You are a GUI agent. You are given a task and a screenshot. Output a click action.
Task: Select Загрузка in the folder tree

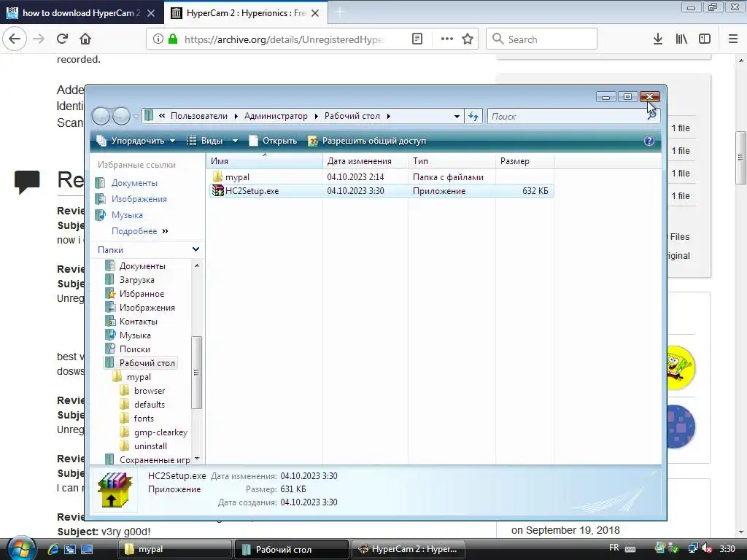136,279
